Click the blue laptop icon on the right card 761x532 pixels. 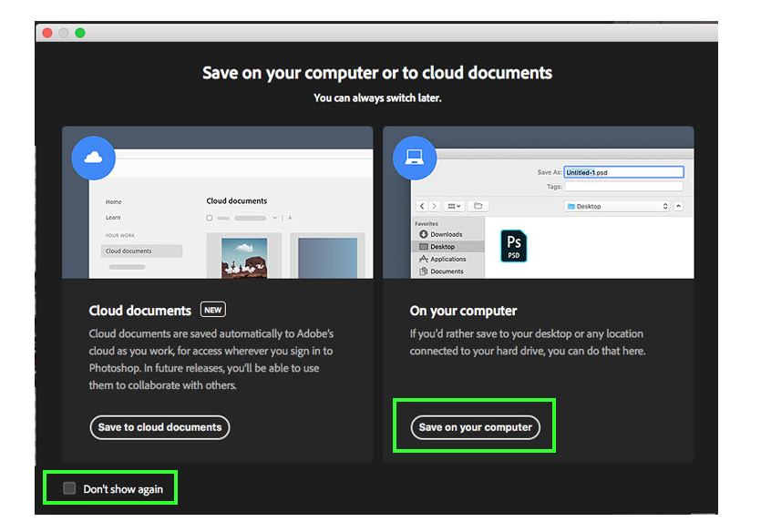click(415, 157)
